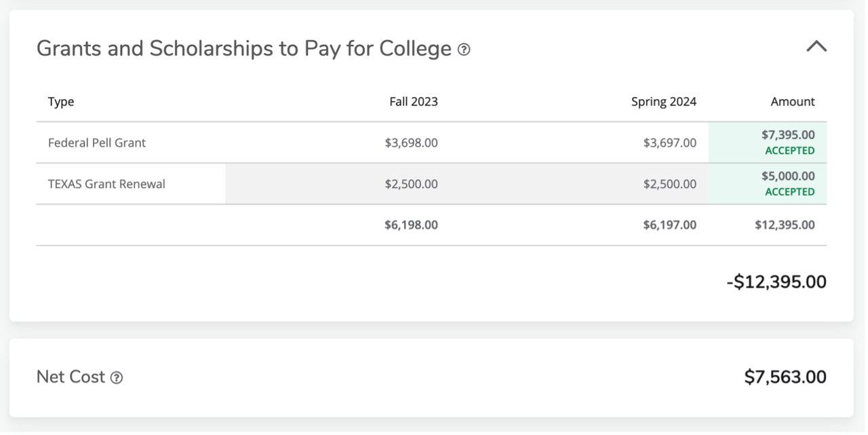Click the Fall 2023 column header

point(414,102)
